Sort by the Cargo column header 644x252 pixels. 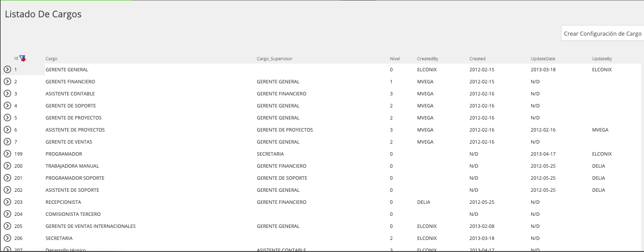[52, 59]
